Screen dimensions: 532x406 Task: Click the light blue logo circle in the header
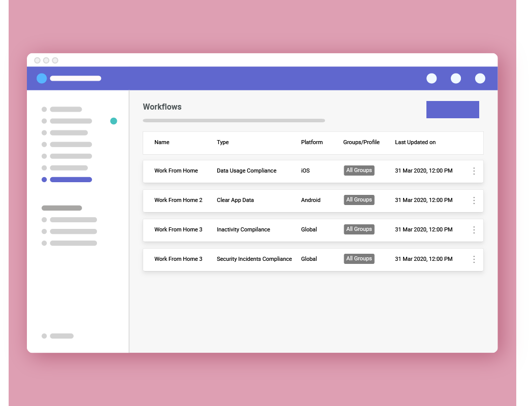(x=42, y=78)
